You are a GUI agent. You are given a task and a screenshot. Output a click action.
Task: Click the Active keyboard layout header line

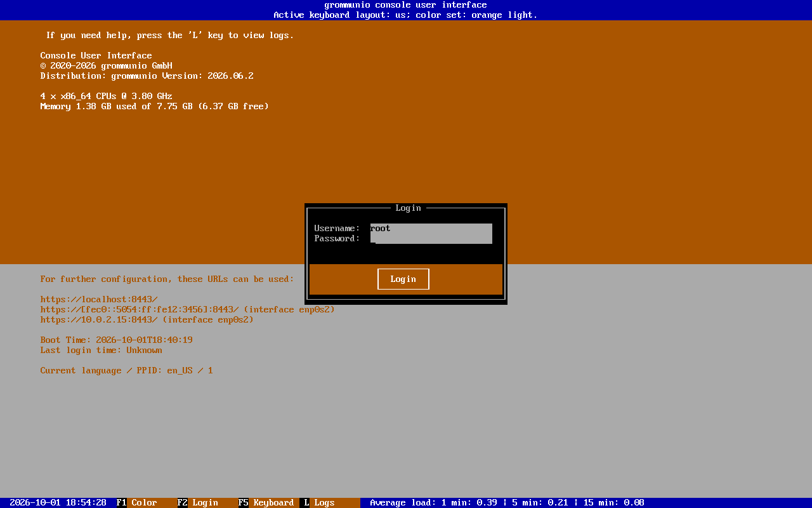pyautogui.click(x=406, y=15)
